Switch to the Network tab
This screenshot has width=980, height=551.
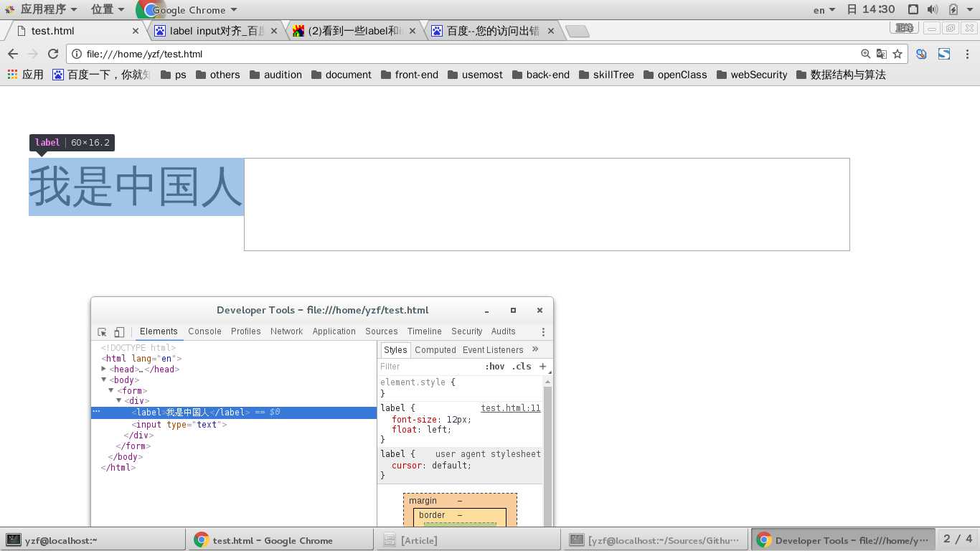[286, 331]
